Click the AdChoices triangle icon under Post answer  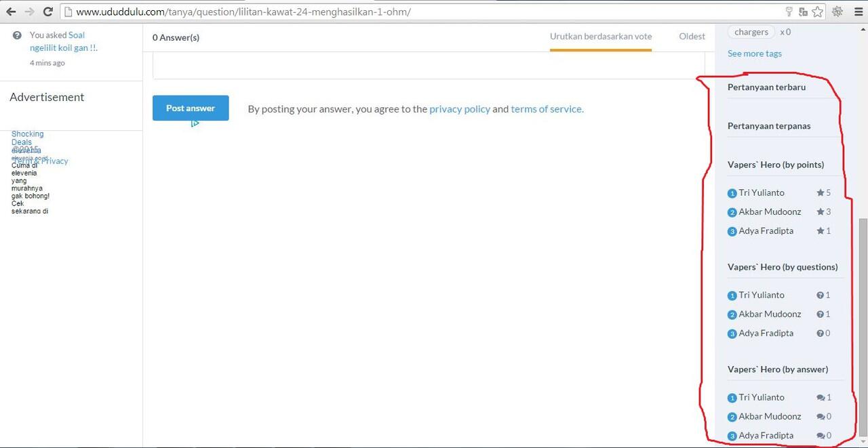point(195,123)
